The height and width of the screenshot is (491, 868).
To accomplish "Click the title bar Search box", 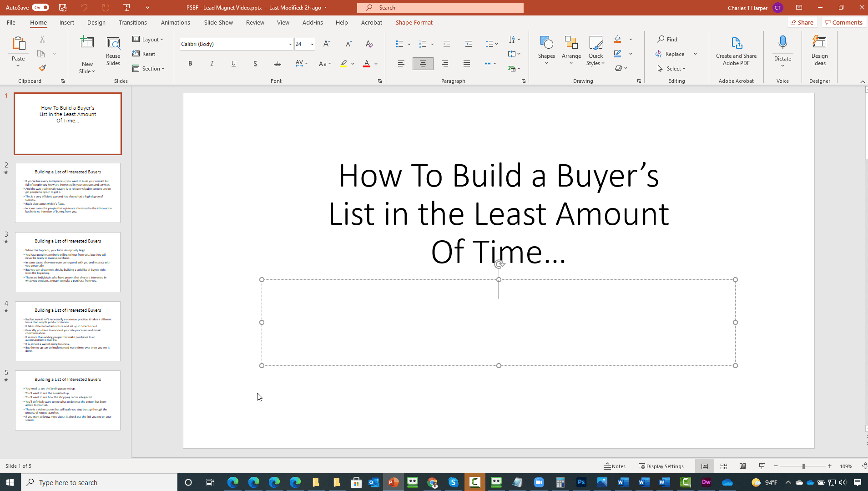I will [440, 8].
